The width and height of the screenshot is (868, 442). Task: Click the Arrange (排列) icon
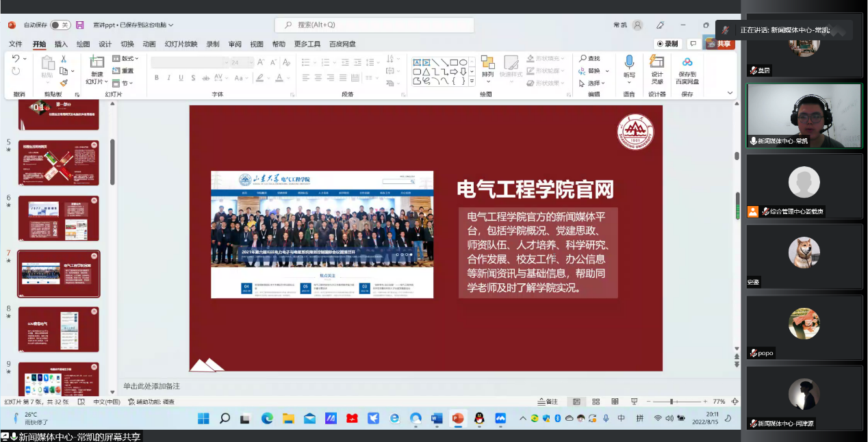pos(487,67)
